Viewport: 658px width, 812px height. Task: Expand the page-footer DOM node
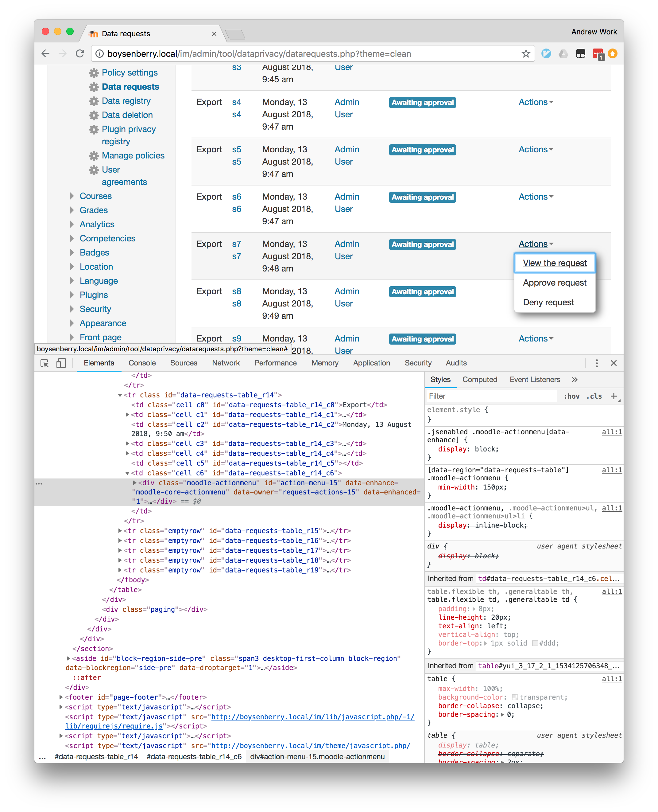61,697
